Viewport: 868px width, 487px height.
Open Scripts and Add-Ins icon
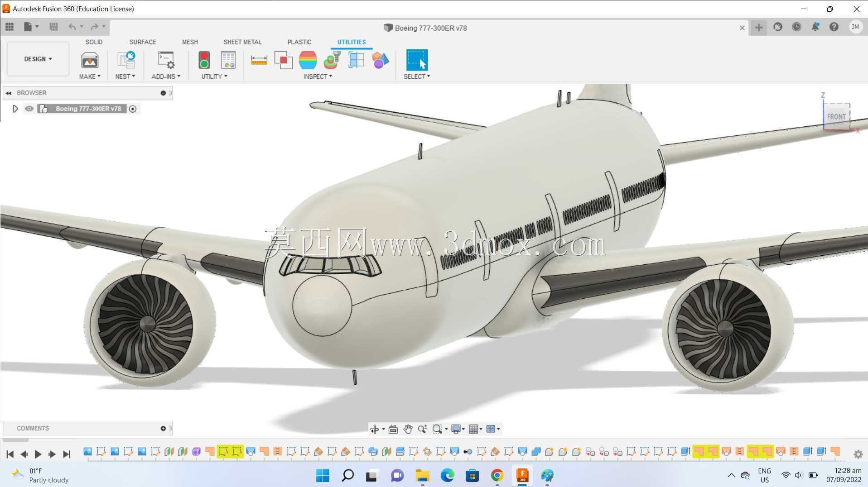[166, 60]
